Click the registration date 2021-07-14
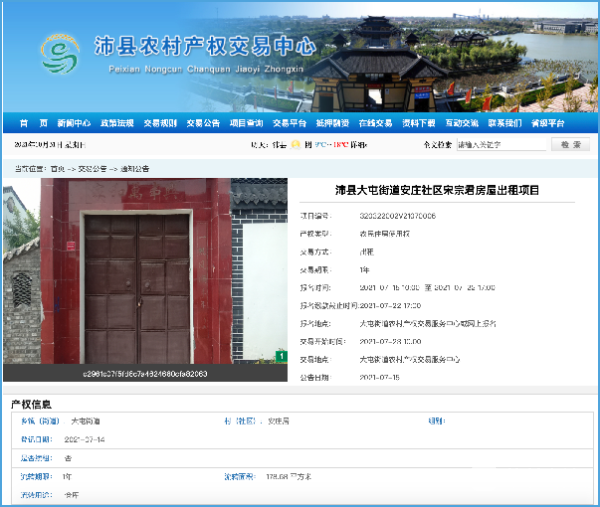This screenshot has height=507, width=600. (x=85, y=439)
